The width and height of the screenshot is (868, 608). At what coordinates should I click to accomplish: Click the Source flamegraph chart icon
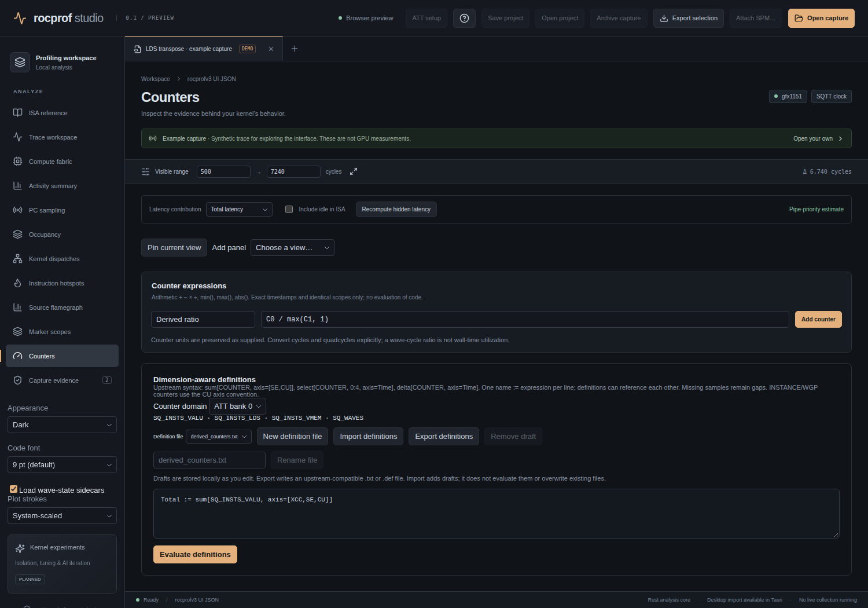[x=18, y=307]
